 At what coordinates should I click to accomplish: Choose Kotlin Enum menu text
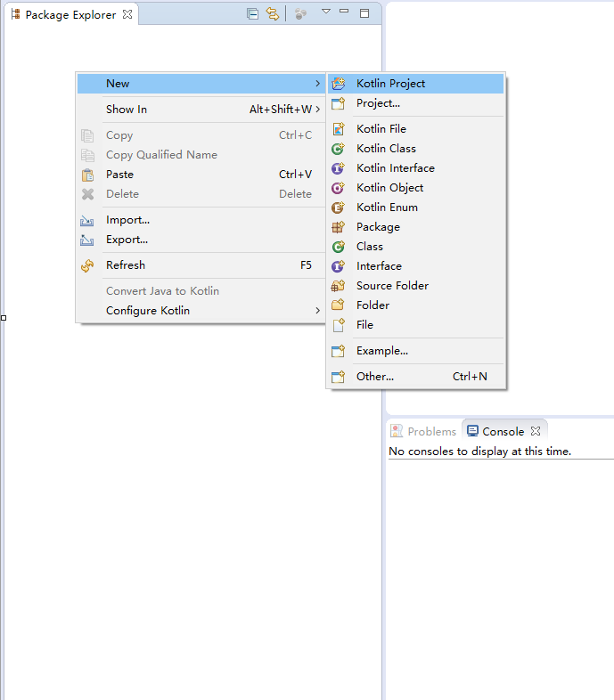click(x=387, y=208)
